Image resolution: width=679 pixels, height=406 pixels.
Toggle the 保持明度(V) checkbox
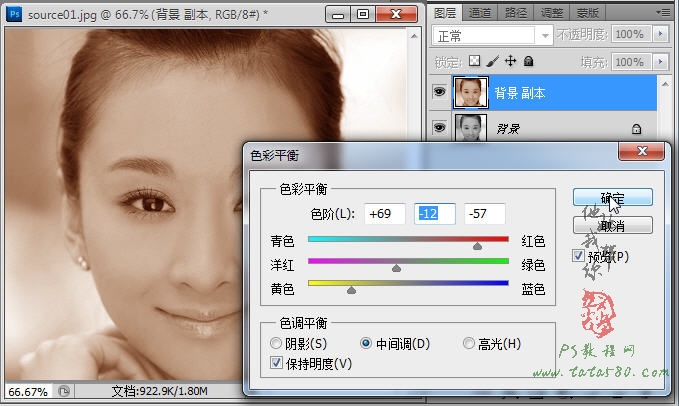(x=276, y=362)
